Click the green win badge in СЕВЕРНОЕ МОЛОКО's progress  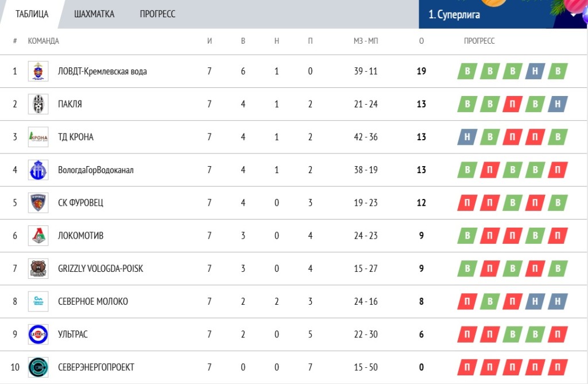[490, 301]
